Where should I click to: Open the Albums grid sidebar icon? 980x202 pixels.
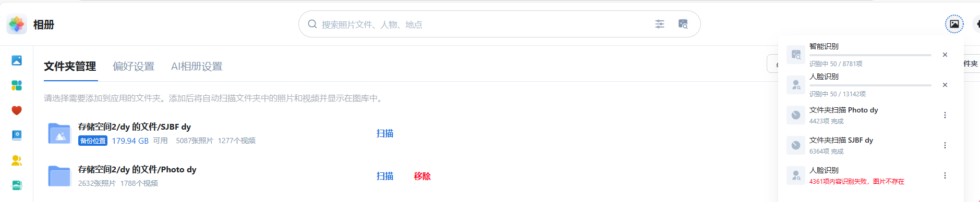[17, 85]
